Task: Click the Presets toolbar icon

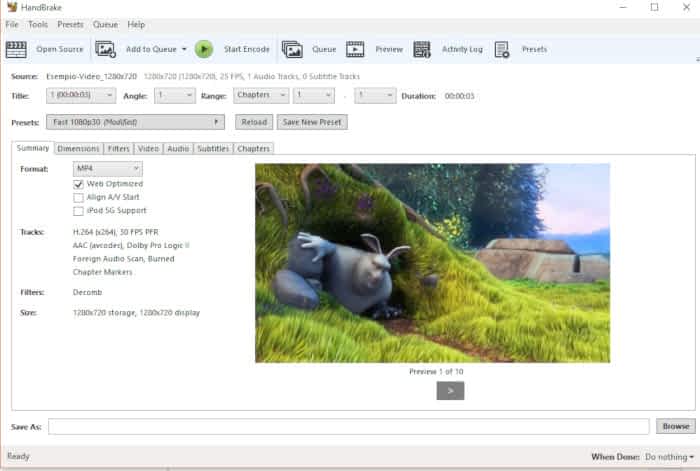Action: pyautogui.click(x=502, y=49)
